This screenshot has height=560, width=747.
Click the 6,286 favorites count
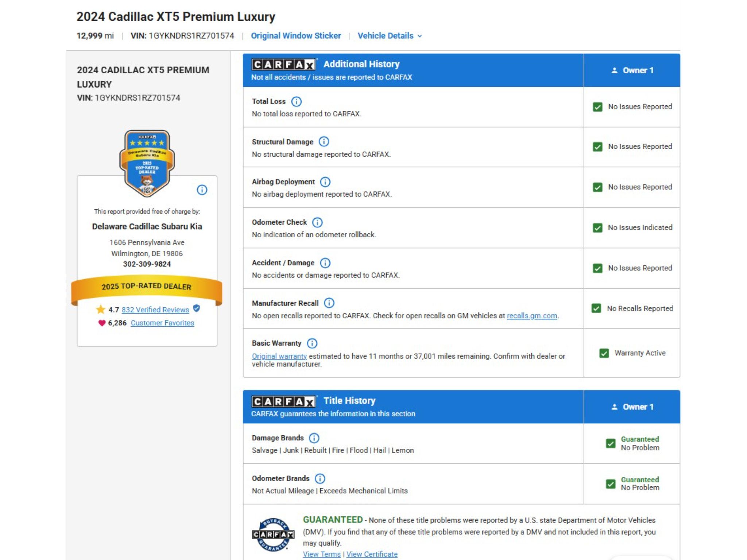tap(117, 323)
